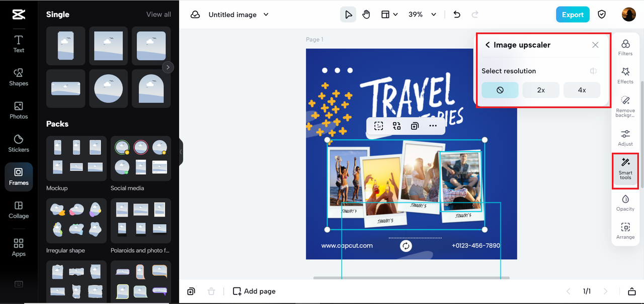
Task: Collapse the left panel handle
Action: pos(181,152)
